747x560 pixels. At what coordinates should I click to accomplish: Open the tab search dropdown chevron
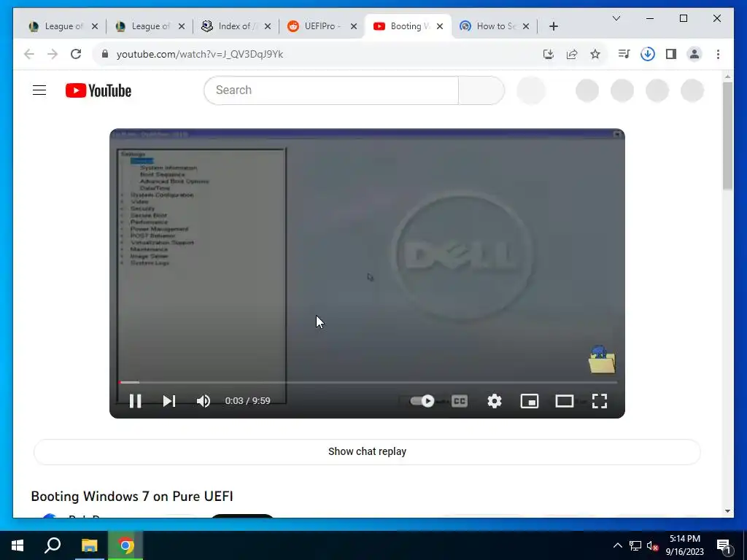(x=616, y=18)
